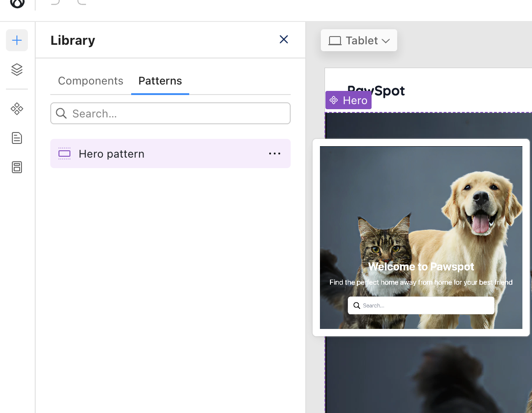Click the app logo in top-left corner
Screen dimensions: 532x413
17,4
